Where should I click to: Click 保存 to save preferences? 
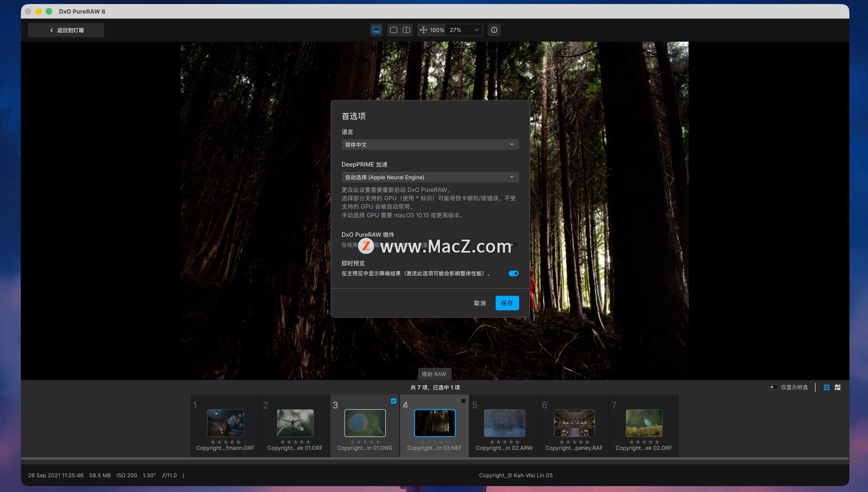507,303
